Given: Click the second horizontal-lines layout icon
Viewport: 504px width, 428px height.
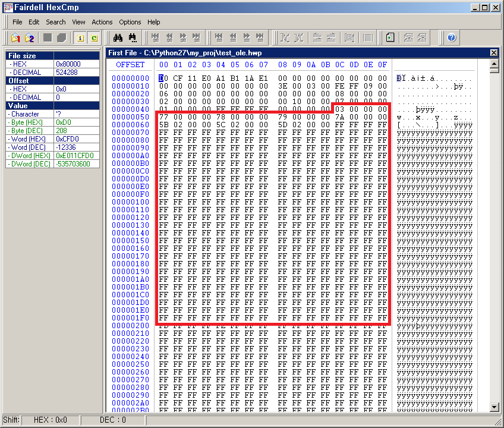Looking at the screenshot, I should pyautogui.click(x=331, y=38).
